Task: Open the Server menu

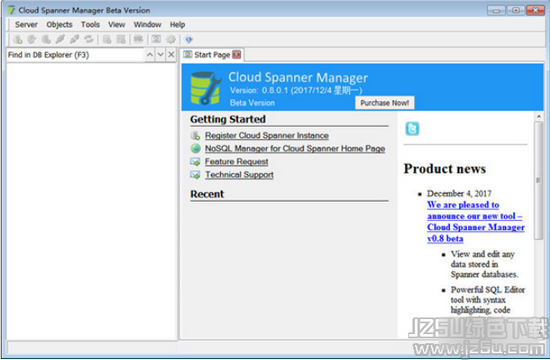Action: [26, 25]
